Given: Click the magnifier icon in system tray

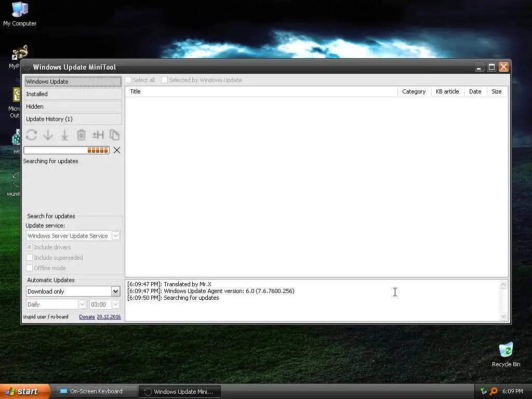Looking at the screenshot, I should 494,391.
